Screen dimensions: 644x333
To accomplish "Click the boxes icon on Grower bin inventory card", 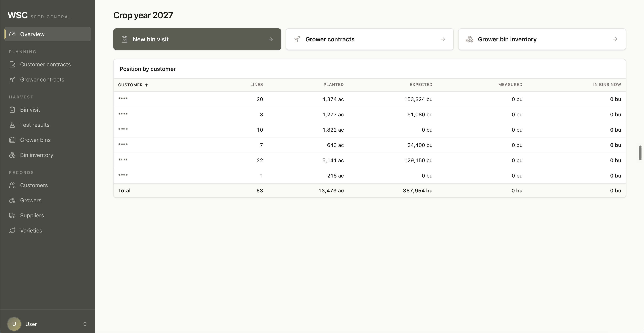I will tap(470, 39).
